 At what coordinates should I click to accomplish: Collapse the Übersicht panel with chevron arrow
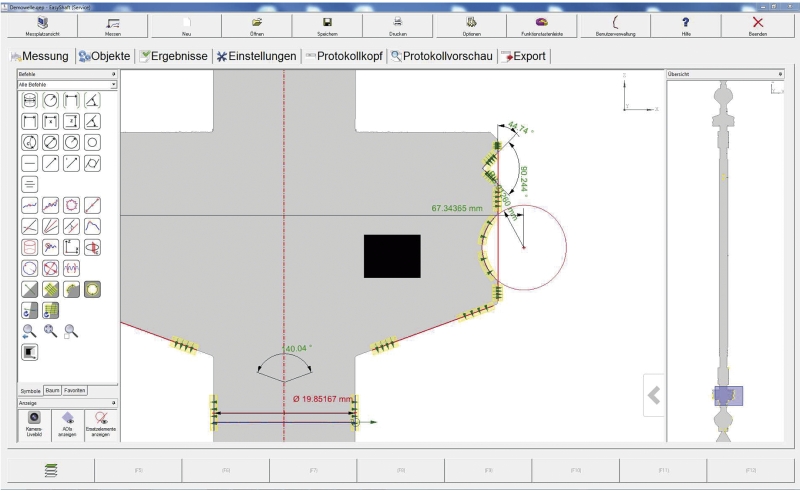655,395
